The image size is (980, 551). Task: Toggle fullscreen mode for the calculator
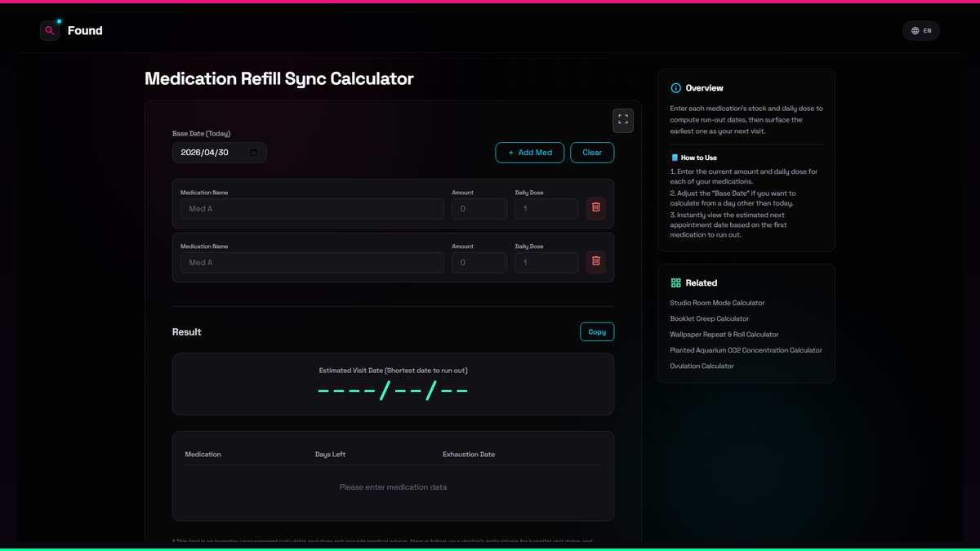623,120
